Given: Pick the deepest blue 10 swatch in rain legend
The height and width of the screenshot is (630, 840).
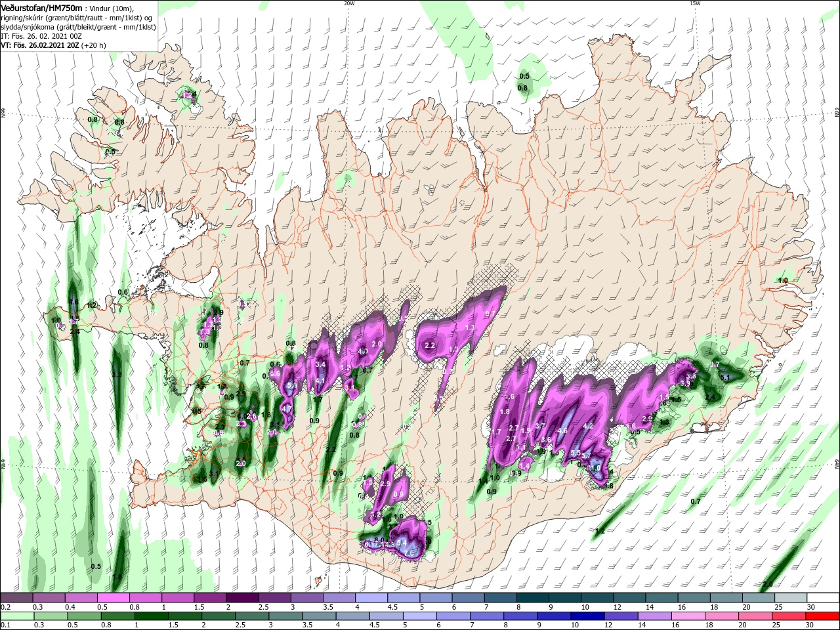Looking at the screenshot, I should (587, 616).
